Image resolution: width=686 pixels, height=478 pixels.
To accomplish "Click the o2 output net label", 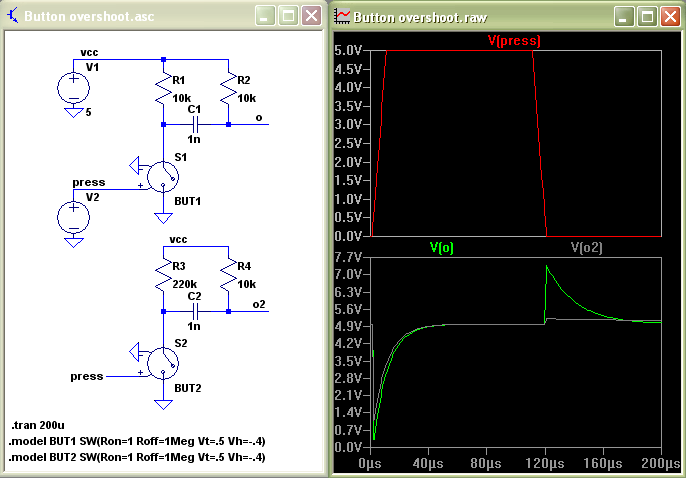I will 260,304.
